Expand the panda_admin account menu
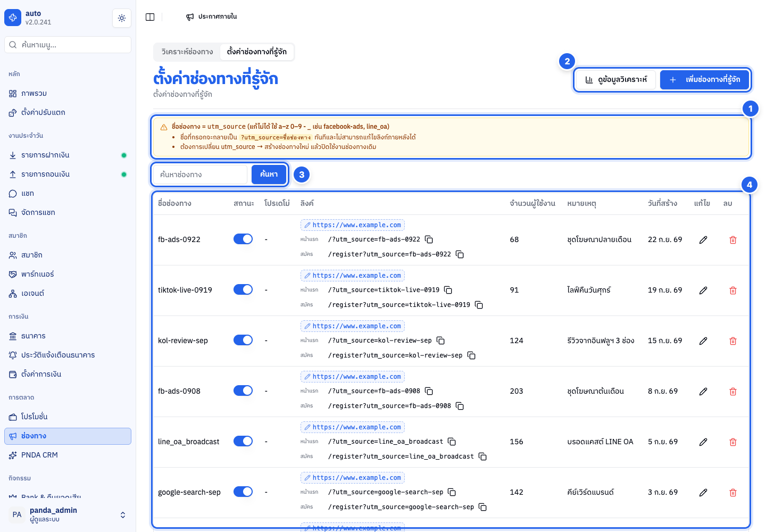 pyautogui.click(x=68, y=514)
